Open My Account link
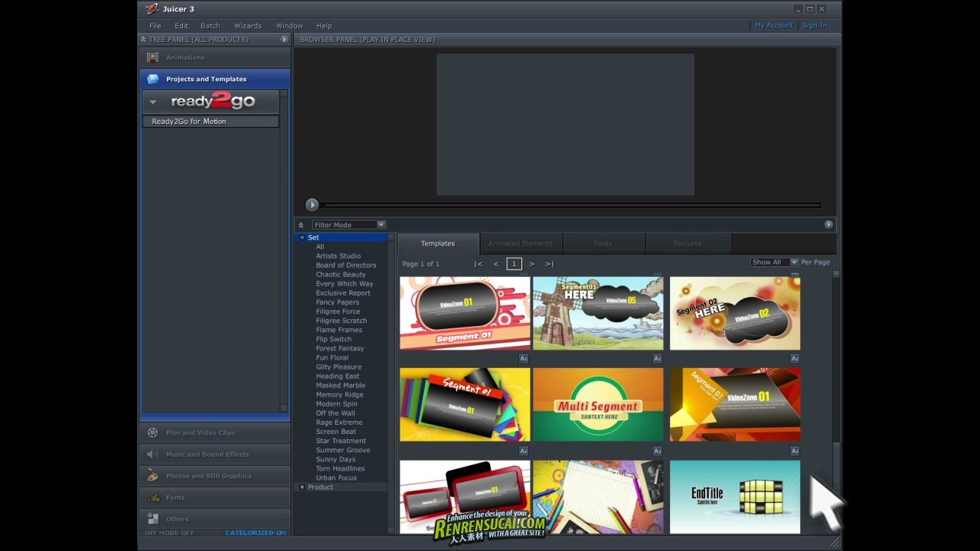The image size is (980, 551). pyautogui.click(x=773, y=25)
